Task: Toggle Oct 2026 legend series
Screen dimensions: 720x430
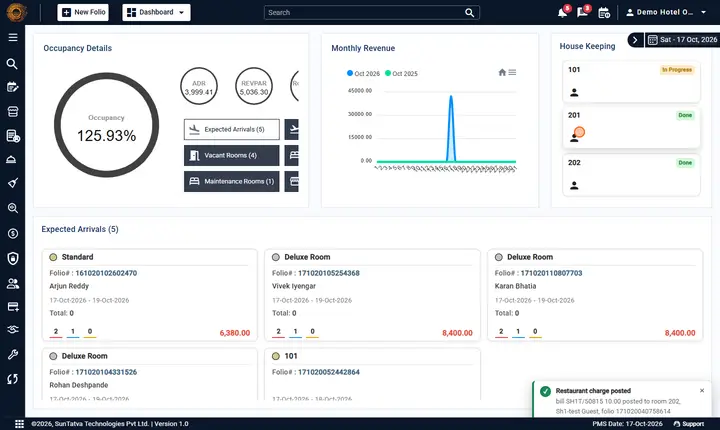Action: pyautogui.click(x=363, y=74)
